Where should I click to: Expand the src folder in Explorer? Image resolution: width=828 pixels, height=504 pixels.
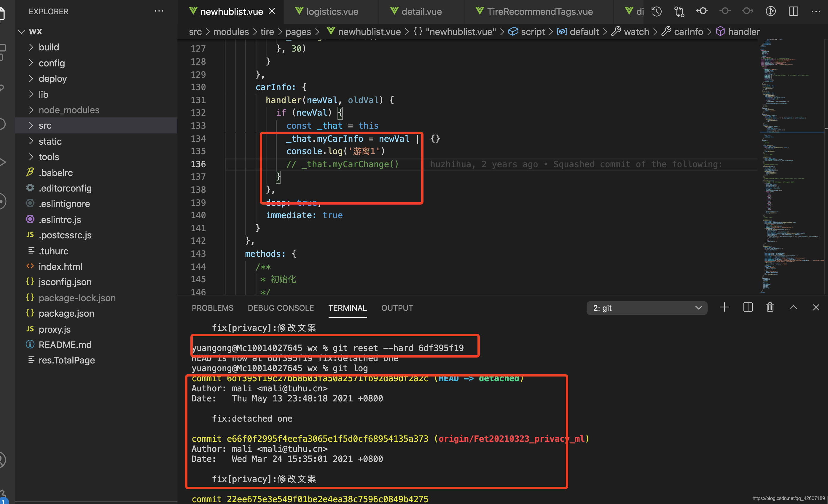point(45,125)
